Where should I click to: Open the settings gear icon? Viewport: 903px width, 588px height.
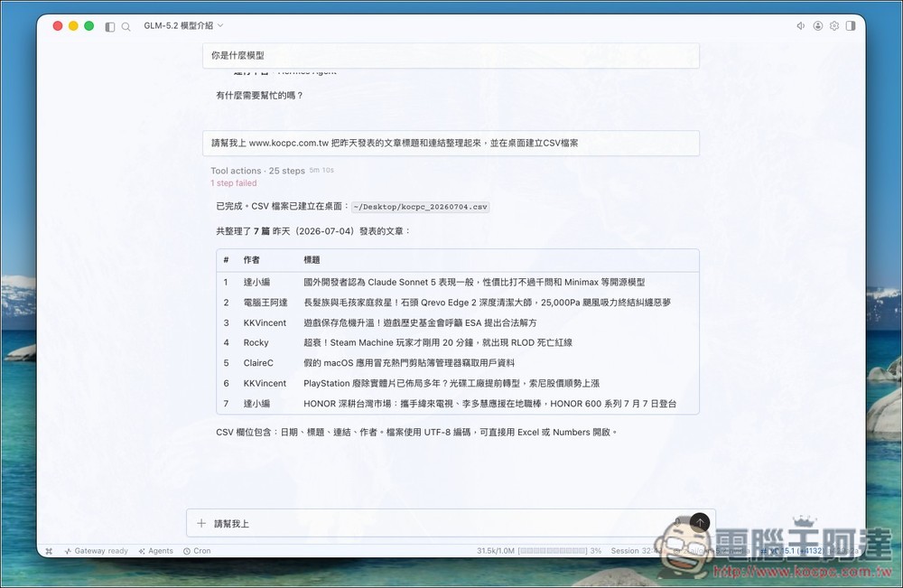tap(834, 26)
